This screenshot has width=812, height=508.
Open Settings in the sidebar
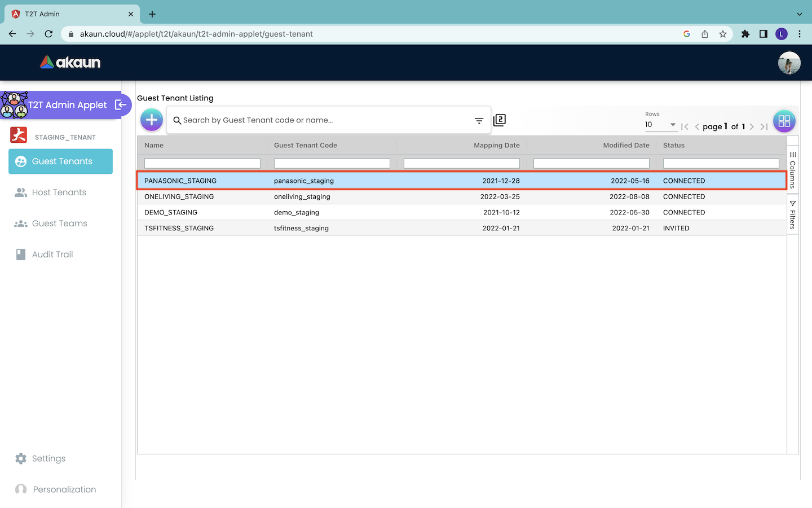point(48,458)
